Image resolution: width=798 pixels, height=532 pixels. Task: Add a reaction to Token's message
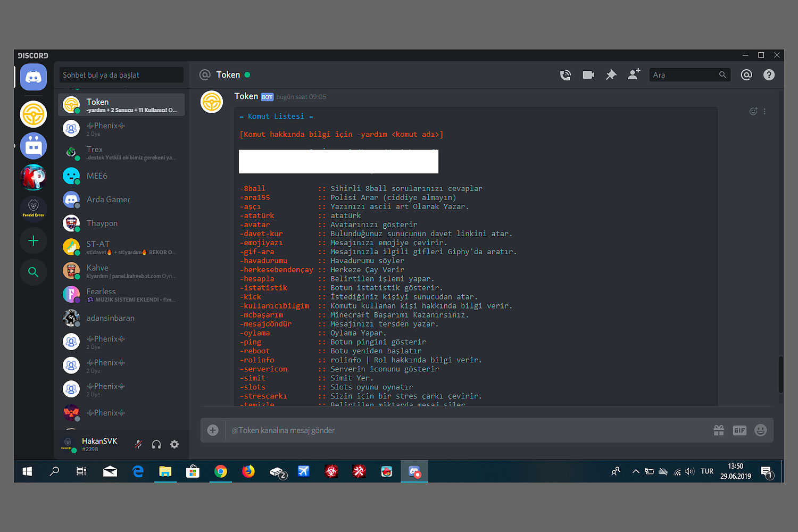click(x=753, y=111)
